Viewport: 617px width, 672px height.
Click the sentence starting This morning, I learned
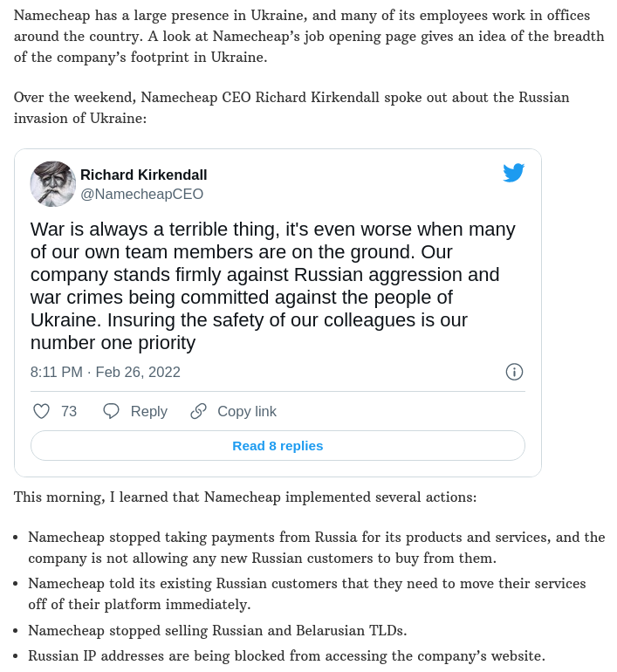click(245, 497)
